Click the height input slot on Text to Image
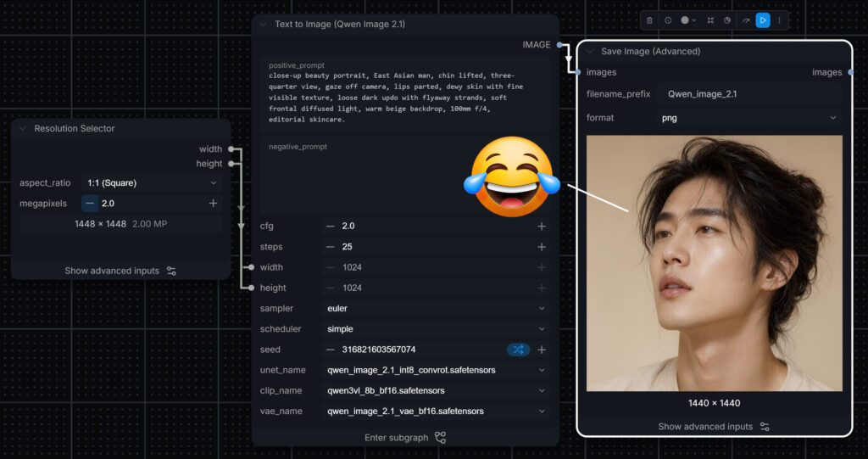This screenshot has height=459, width=868. click(x=251, y=288)
